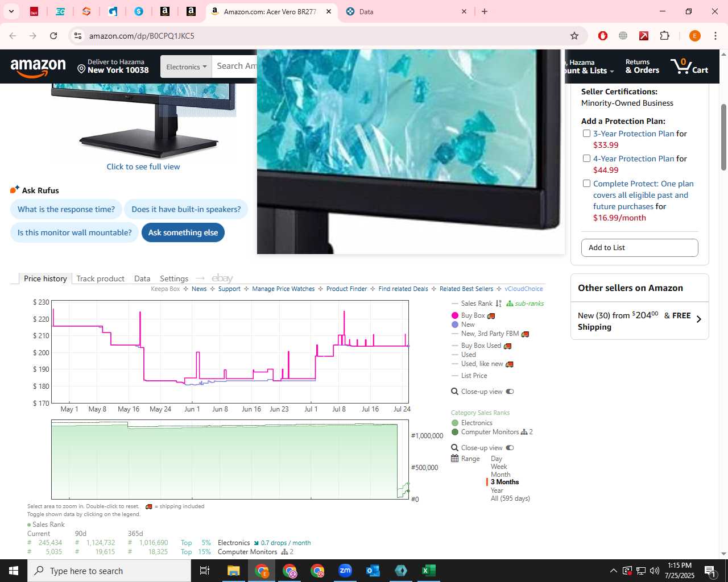Open the Chrome three-dot menu
Image resolution: width=728 pixels, height=582 pixels.
click(x=715, y=36)
